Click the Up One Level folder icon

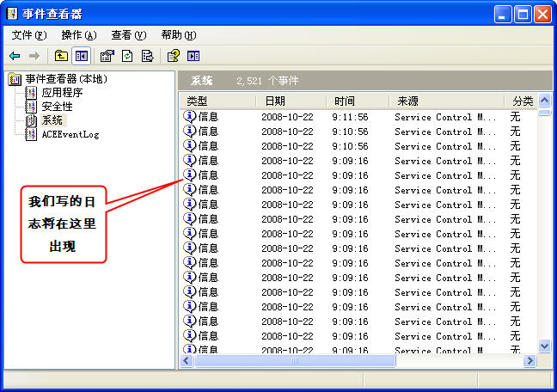(x=61, y=56)
